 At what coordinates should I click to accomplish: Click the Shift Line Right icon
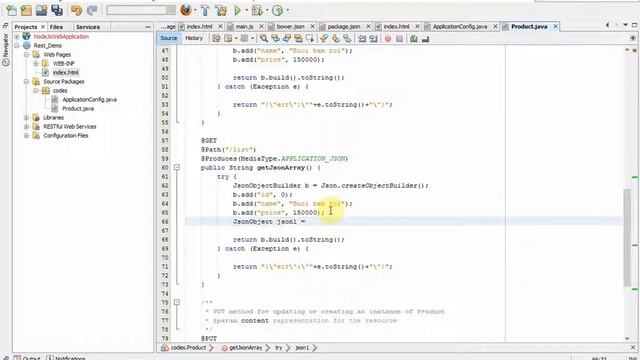373,38
